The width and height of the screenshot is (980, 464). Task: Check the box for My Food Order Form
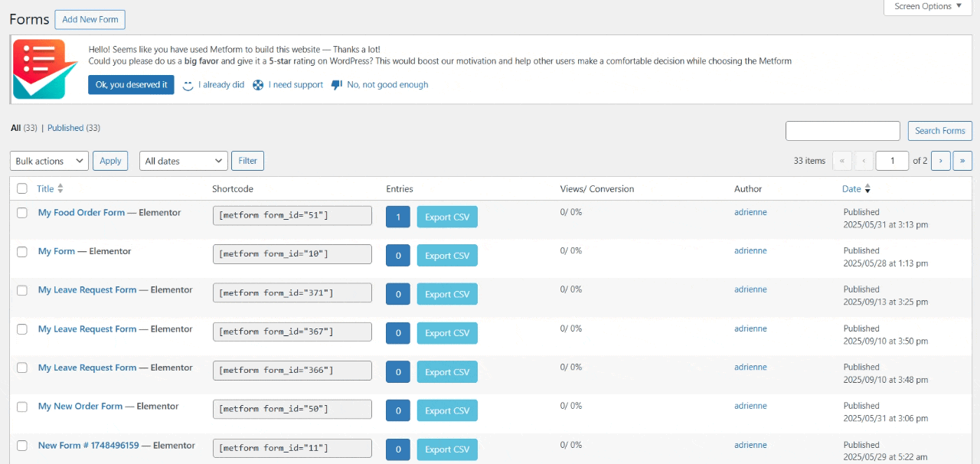pos(21,213)
